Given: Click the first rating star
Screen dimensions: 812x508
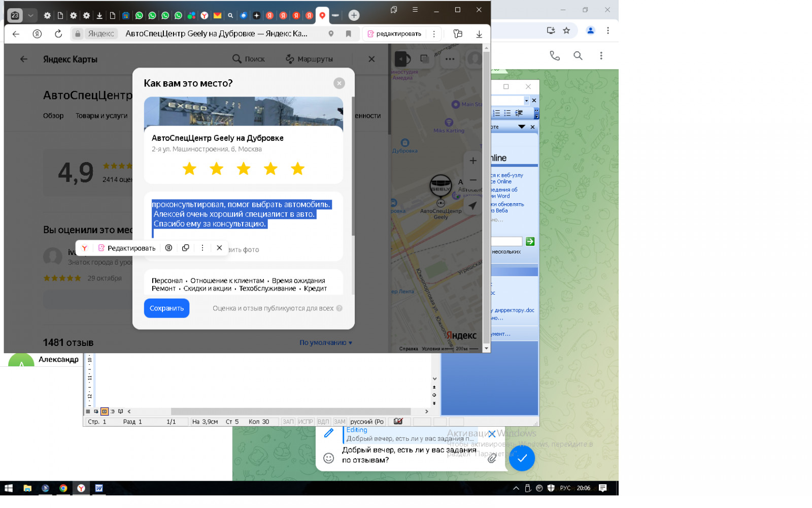Looking at the screenshot, I should [x=189, y=168].
